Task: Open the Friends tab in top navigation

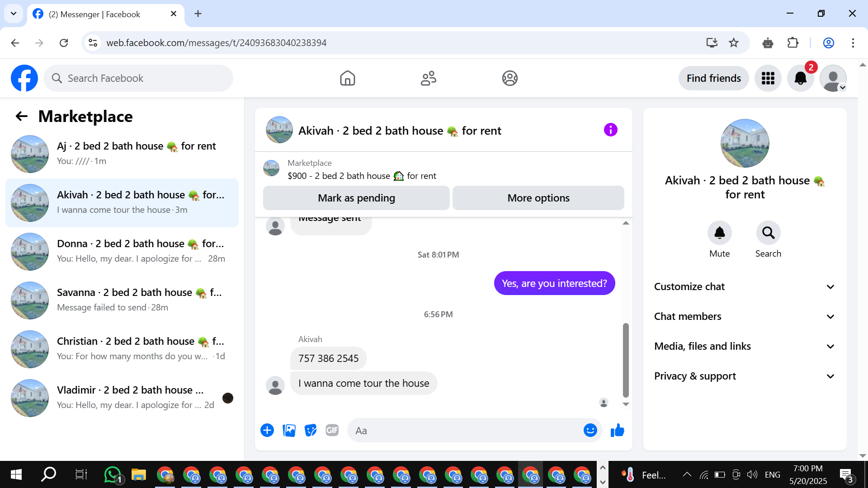Action: click(428, 79)
